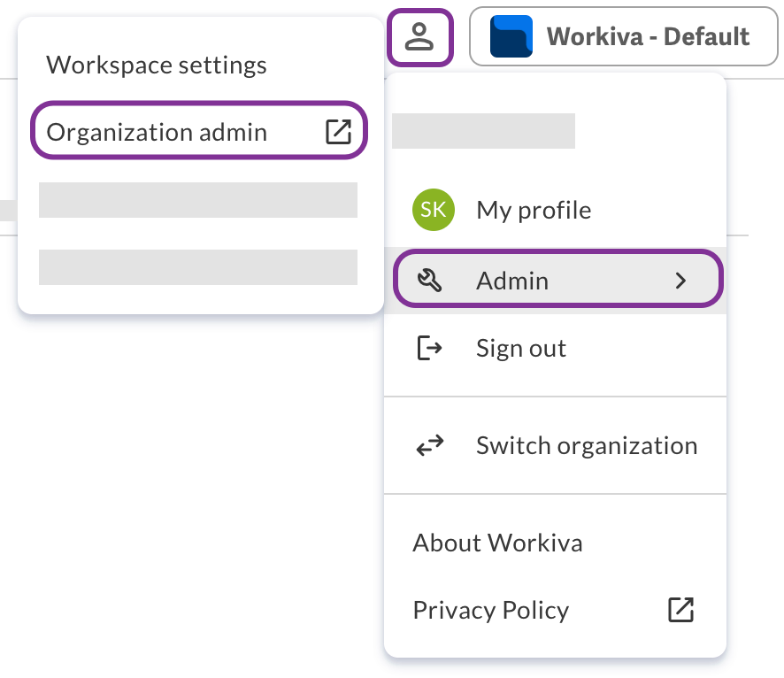The image size is (784, 678).
Task: Click the external-link icon beside Organization admin
Action: 339,130
